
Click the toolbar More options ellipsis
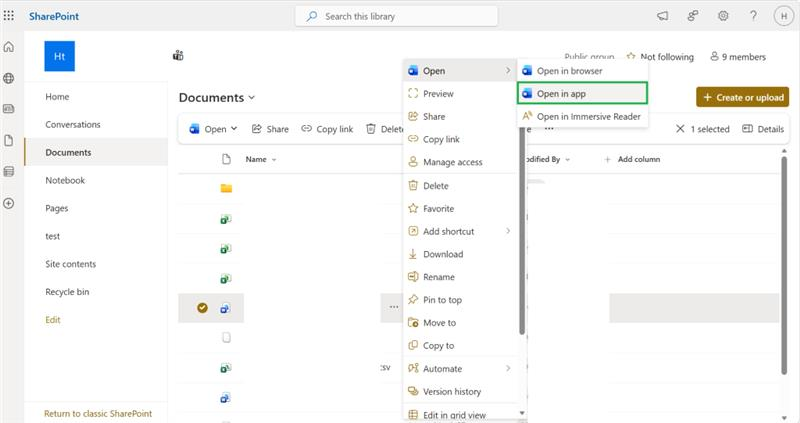coord(549,129)
